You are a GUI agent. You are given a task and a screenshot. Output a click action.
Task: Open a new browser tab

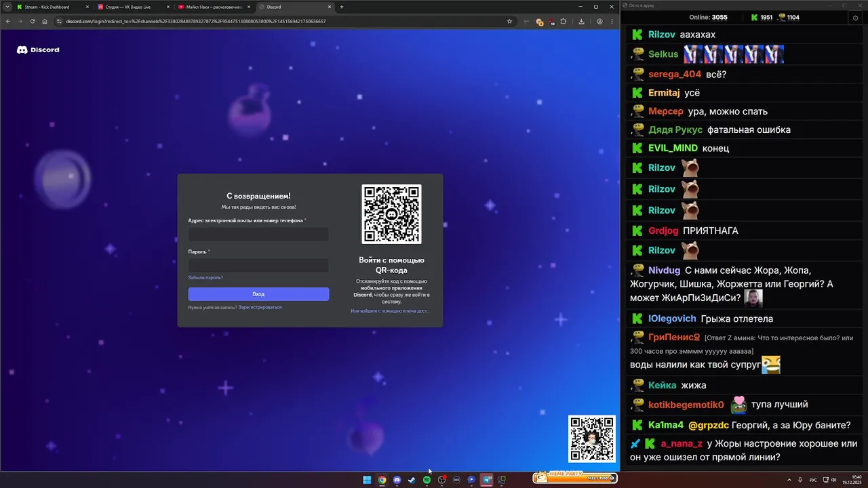pos(342,7)
